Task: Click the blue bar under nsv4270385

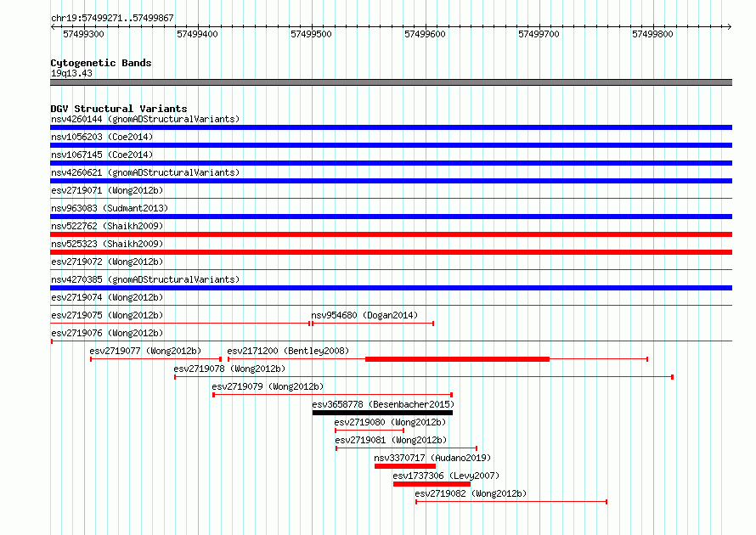Action: pyautogui.click(x=391, y=288)
